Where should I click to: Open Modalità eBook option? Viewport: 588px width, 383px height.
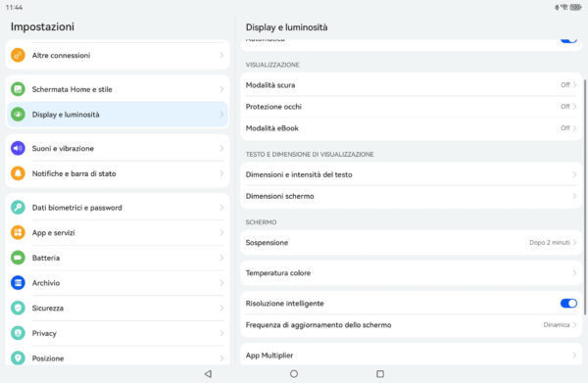(411, 127)
